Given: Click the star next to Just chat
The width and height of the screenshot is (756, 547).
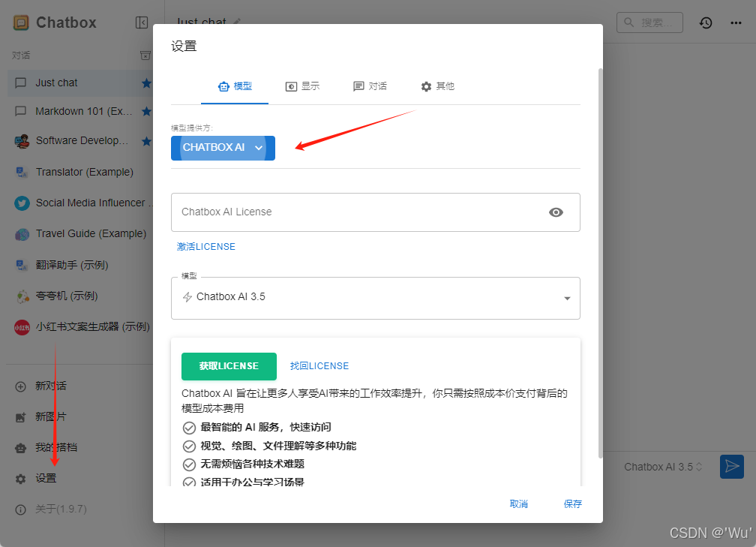Looking at the screenshot, I should [x=146, y=83].
